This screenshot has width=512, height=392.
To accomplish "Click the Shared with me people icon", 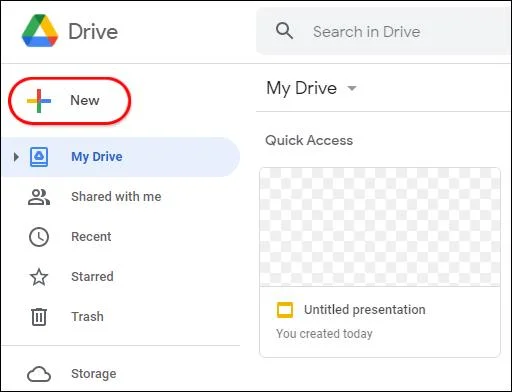I will coord(39,197).
